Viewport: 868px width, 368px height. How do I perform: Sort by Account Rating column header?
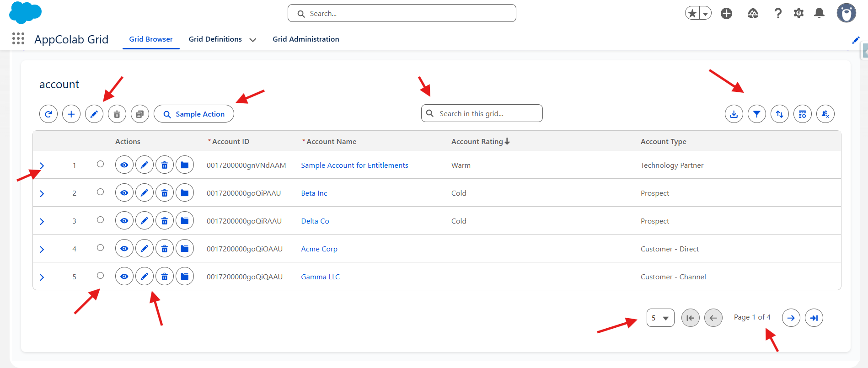click(x=480, y=142)
